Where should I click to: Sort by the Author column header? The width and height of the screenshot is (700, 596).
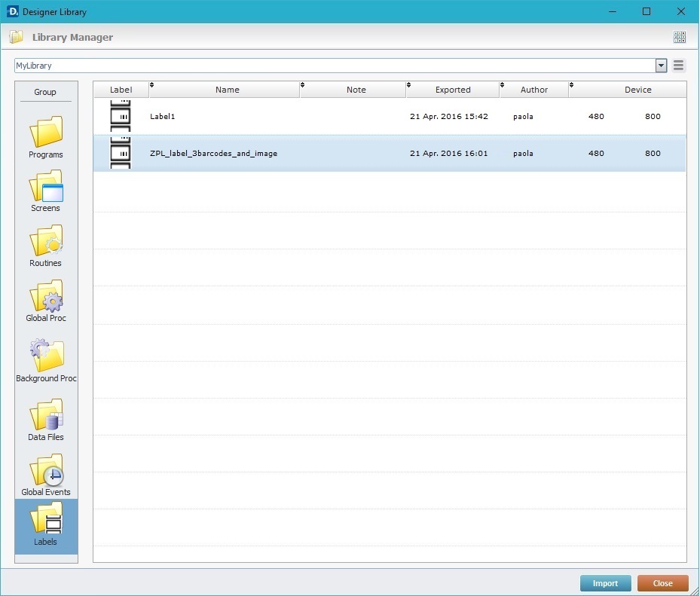pyautogui.click(x=534, y=90)
